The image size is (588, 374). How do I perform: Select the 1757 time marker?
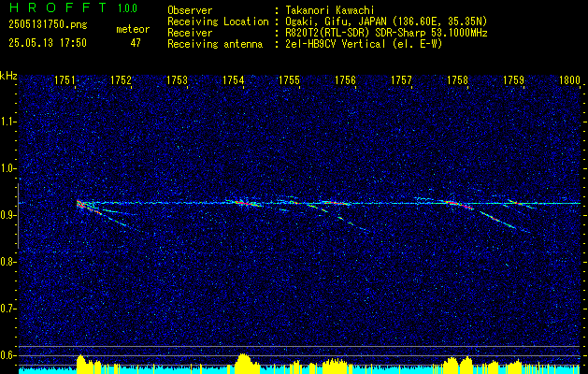pos(401,79)
